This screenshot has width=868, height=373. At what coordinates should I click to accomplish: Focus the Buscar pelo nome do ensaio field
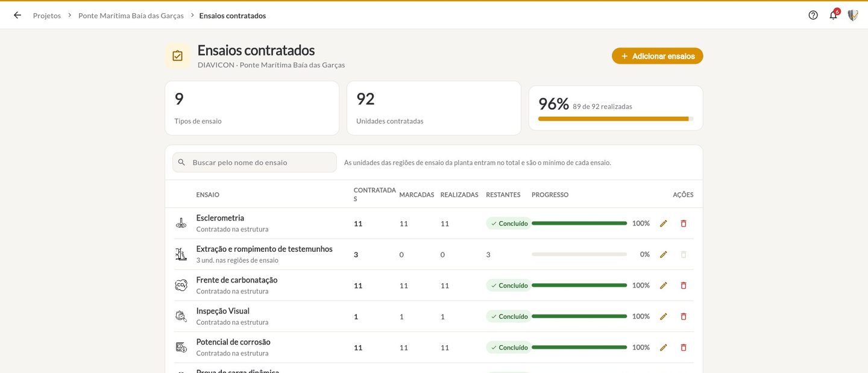pos(254,162)
